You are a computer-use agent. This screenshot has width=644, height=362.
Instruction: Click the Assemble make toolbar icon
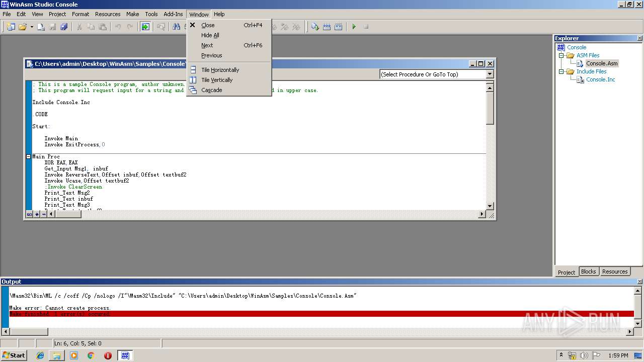point(315,27)
